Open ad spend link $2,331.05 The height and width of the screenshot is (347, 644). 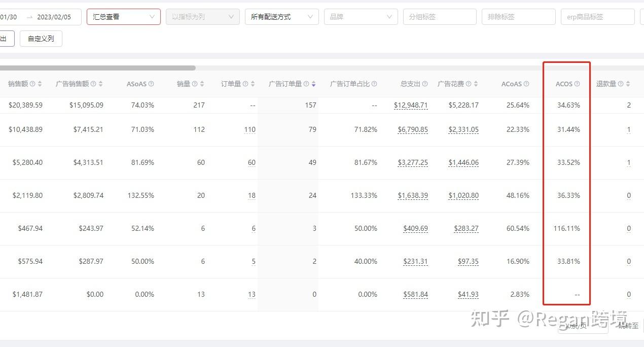(x=463, y=130)
